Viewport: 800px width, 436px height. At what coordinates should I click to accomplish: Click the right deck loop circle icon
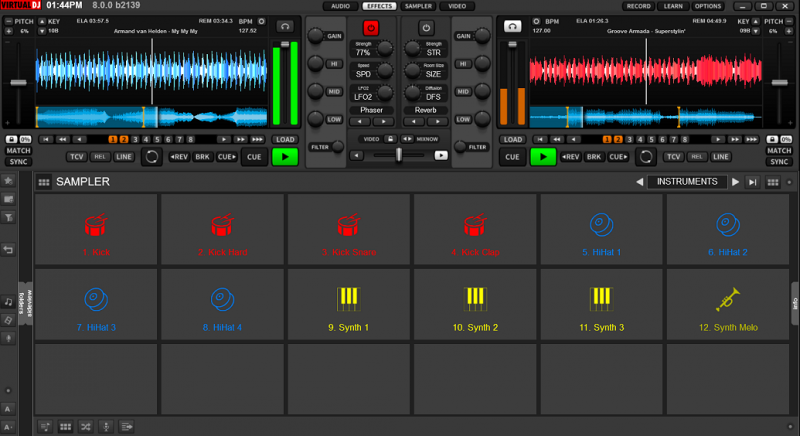(645, 157)
